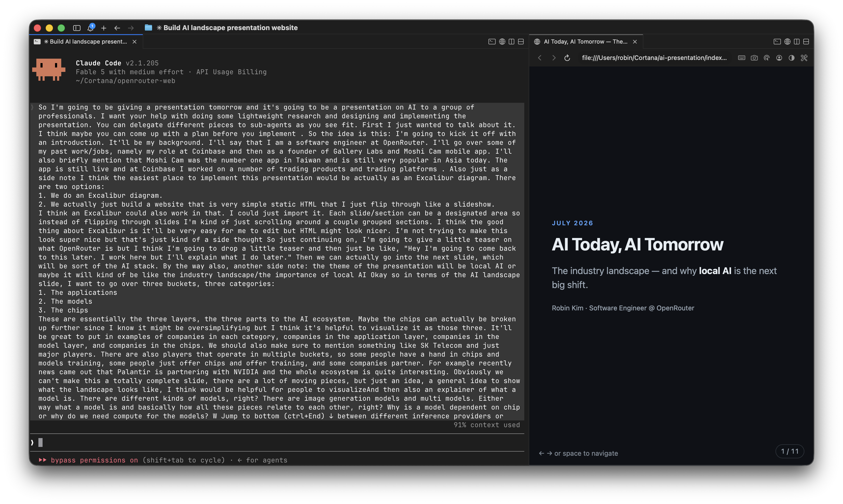Viewport: 843px width, 504px height.
Task: Click '← for agents' hint in footer
Action: tap(262, 460)
